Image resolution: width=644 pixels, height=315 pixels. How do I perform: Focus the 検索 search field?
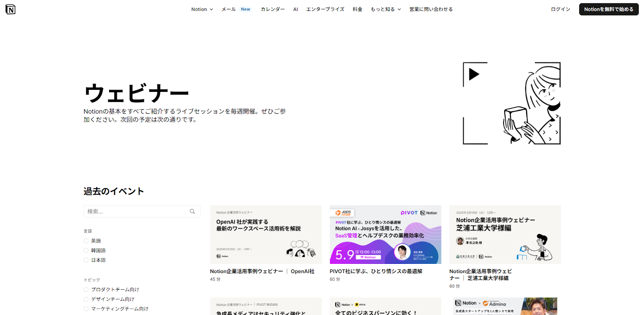click(x=142, y=211)
